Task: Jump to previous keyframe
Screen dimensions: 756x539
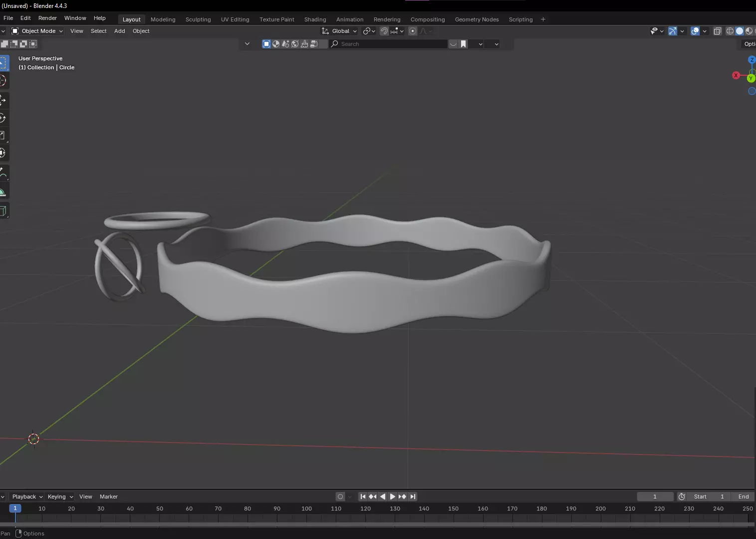Action: tap(373, 497)
